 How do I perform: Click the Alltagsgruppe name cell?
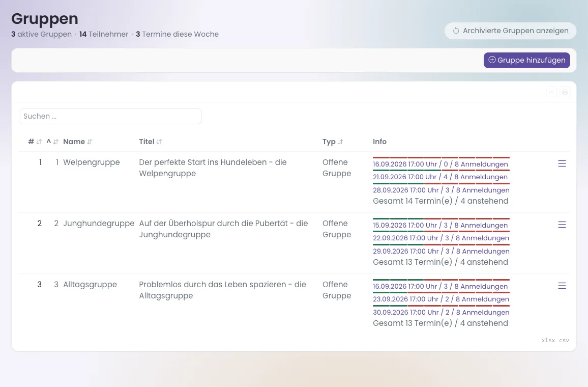click(x=90, y=285)
